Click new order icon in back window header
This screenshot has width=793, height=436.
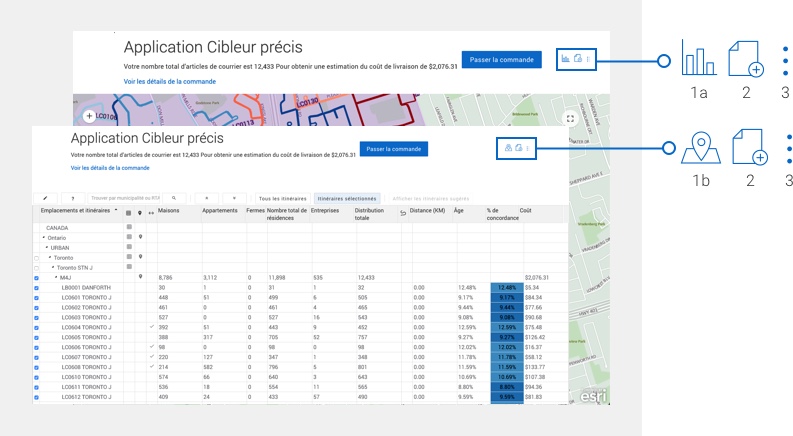[578, 59]
